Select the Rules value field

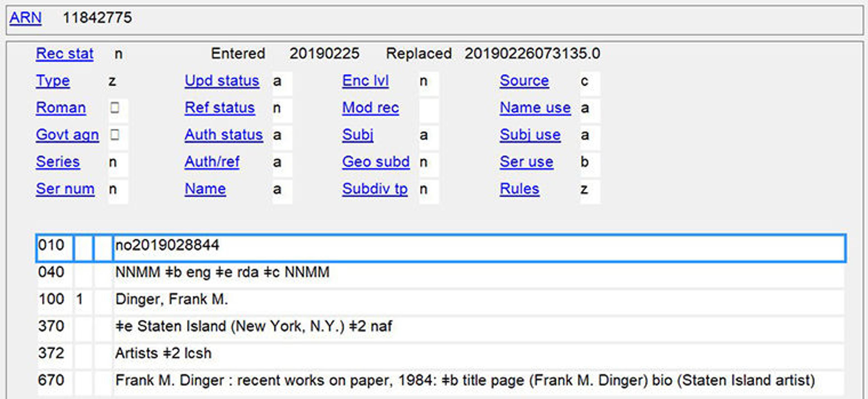[590, 189]
